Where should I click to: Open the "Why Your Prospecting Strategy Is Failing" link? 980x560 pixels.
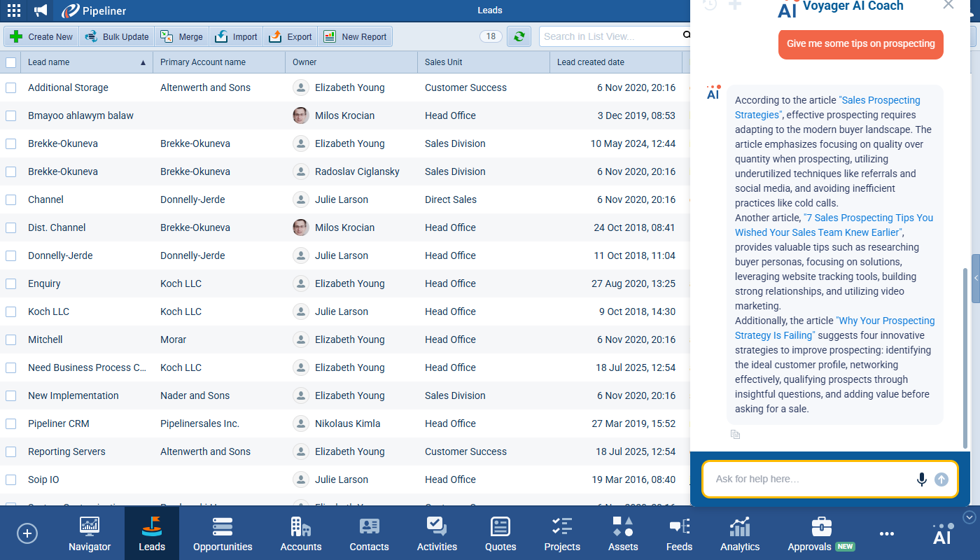(x=886, y=321)
